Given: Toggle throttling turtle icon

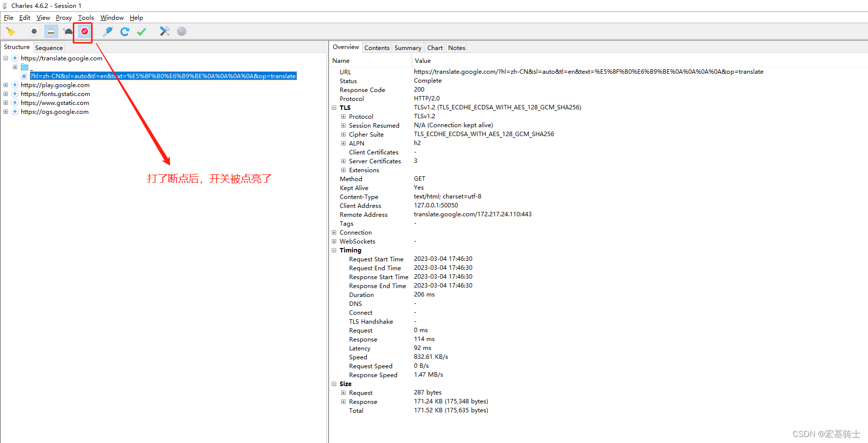Looking at the screenshot, I should (x=68, y=32).
